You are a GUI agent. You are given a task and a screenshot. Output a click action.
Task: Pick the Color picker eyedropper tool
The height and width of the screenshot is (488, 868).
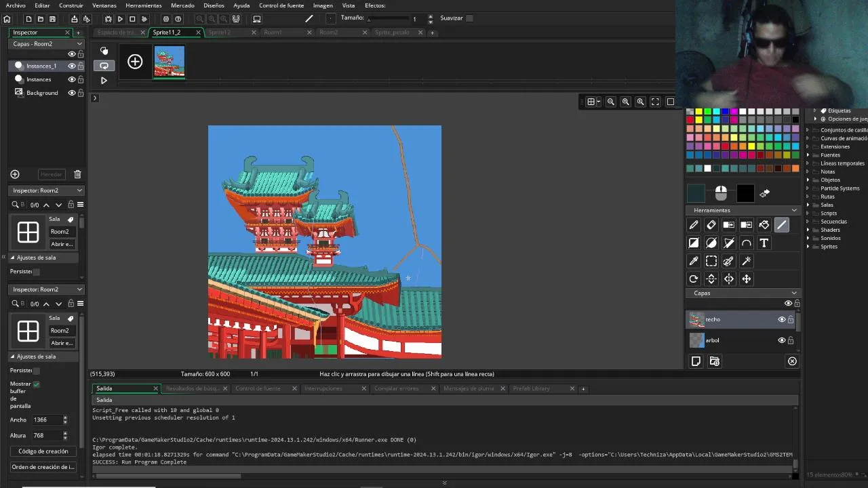[694, 261]
